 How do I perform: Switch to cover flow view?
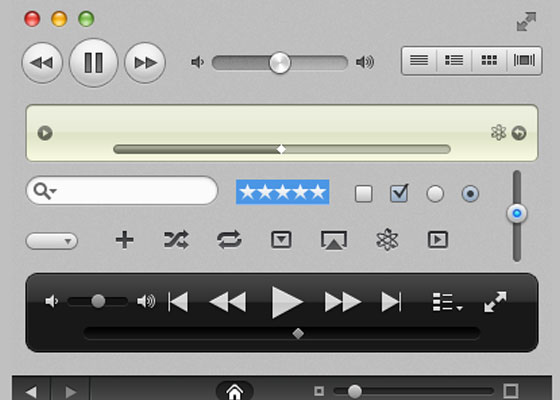click(524, 60)
